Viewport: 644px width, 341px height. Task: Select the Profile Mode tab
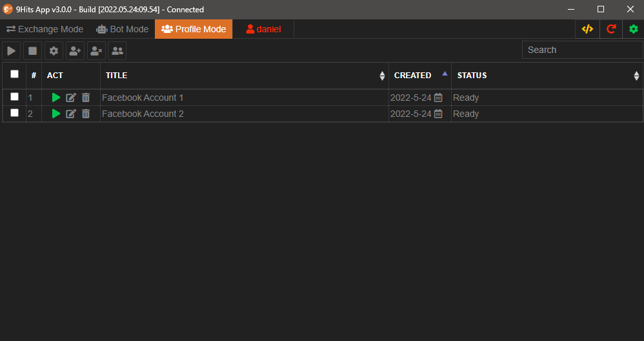pyautogui.click(x=194, y=29)
